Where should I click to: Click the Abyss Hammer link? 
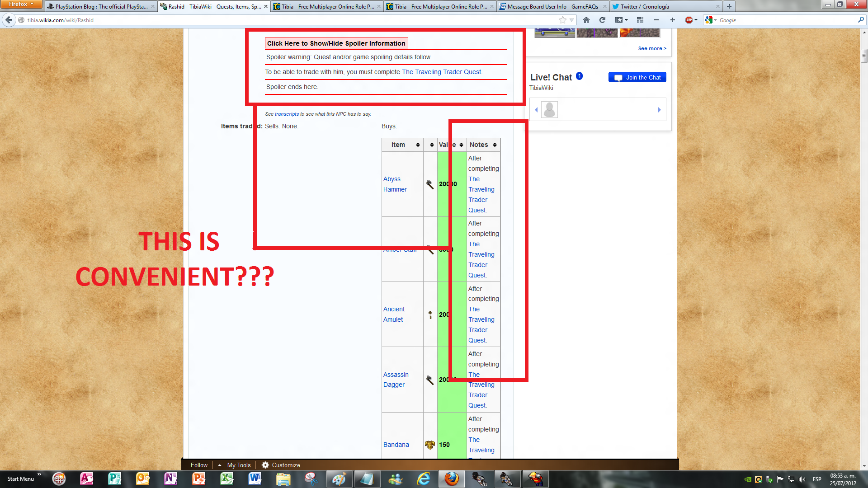[x=394, y=183]
